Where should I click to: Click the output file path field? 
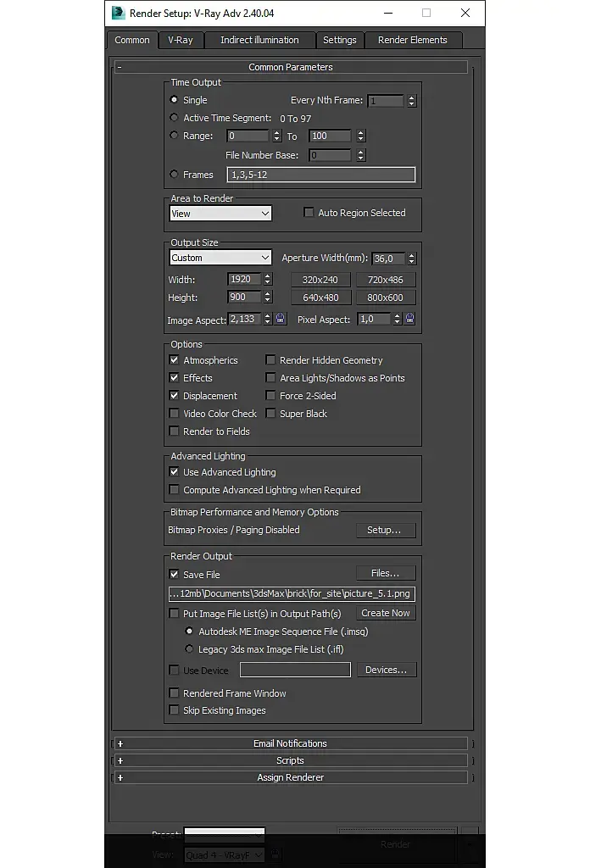tap(292, 593)
